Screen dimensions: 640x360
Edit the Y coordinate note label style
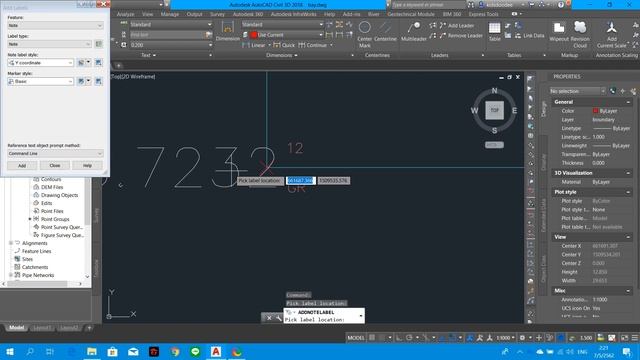[x=81, y=62]
